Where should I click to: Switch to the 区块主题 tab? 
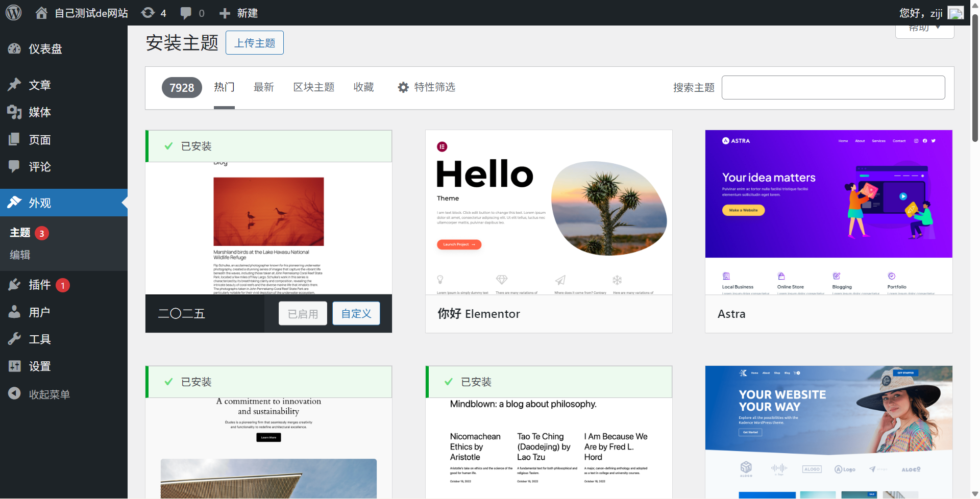(x=314, y=87)
